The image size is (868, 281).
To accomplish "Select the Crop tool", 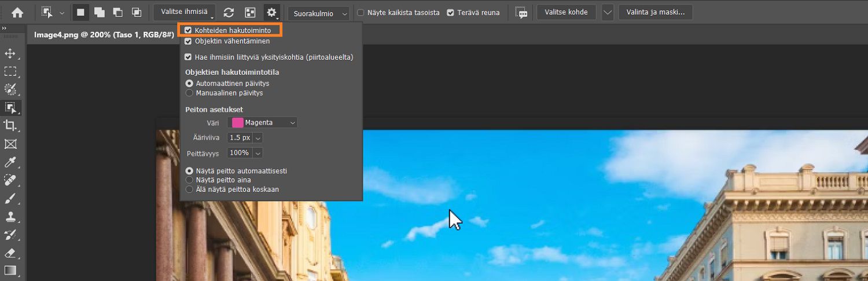I will click(x=10, y=126).
